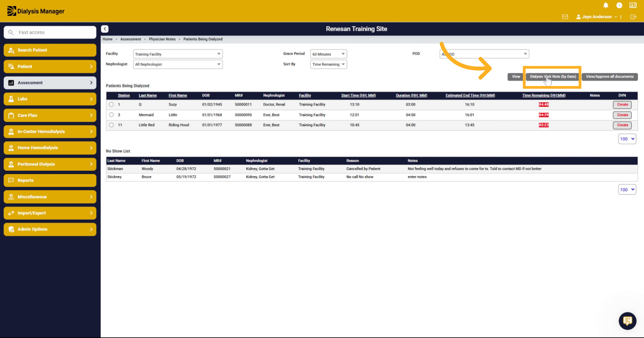Open the chat support bubble icon
644x338 pixels.
pos(627,321)
